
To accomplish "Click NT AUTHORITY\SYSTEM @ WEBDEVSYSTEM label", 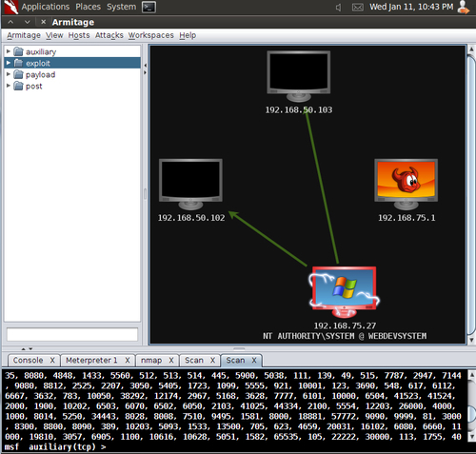I will [x=345, y=336].
